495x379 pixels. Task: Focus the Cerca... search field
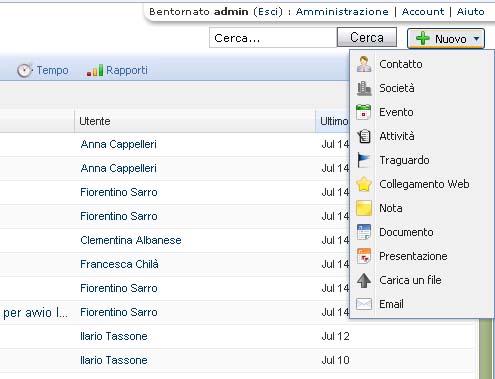click(273, 38)
